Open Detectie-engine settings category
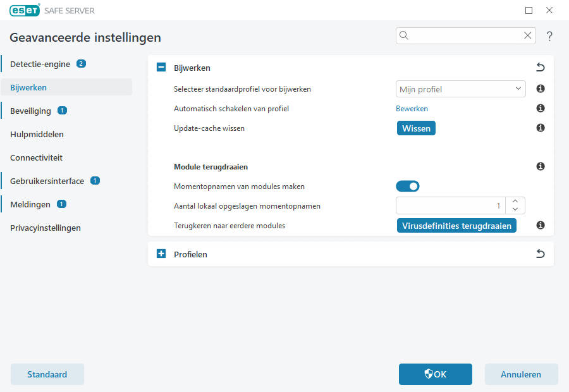This screenshot has height=392, width=569. [x=40, y=64]
